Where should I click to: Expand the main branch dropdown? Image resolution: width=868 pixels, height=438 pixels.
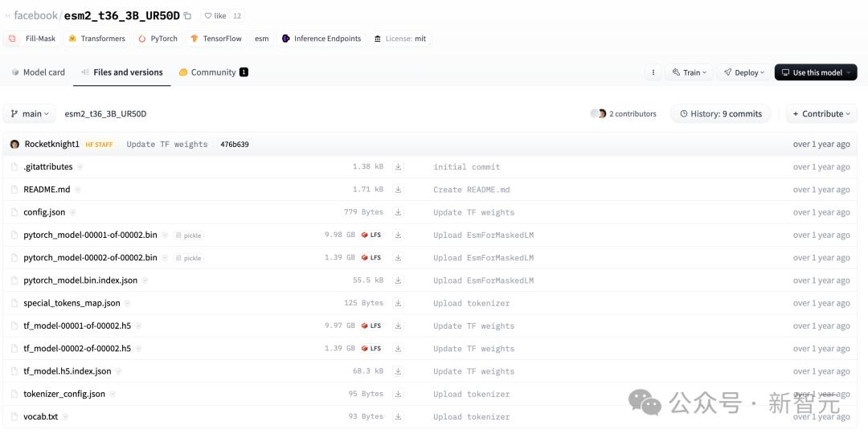[31, 114]
